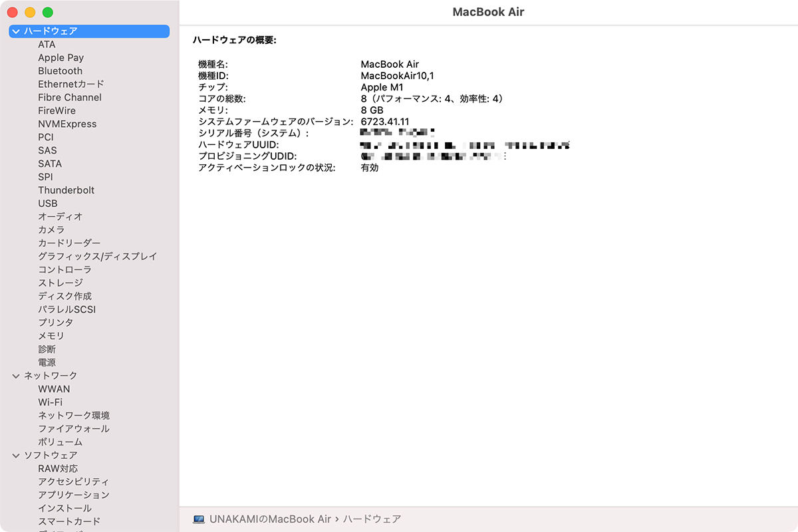Image resolution: width=798 pixels, height=532 pixels.
Task: Select the ソフトウェア category label
Action: [x=51, y=456]
